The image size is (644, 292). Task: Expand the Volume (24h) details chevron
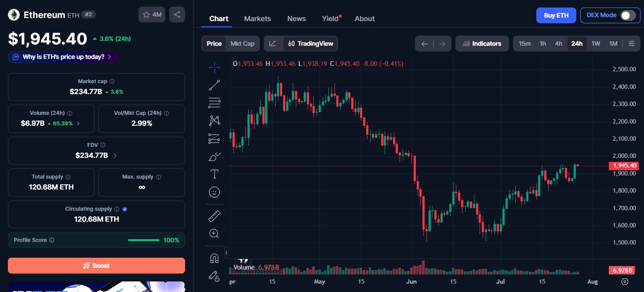point(78,124)
